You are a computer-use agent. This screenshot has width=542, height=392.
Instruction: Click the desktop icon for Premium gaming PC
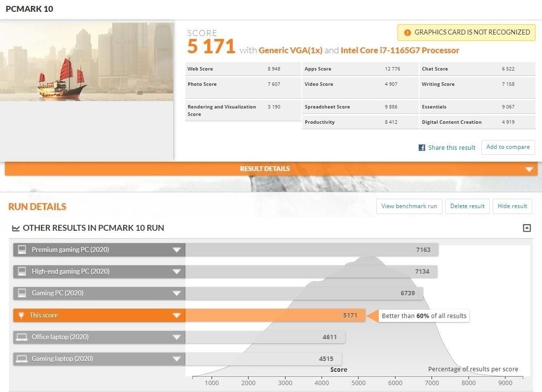(22, 249)
